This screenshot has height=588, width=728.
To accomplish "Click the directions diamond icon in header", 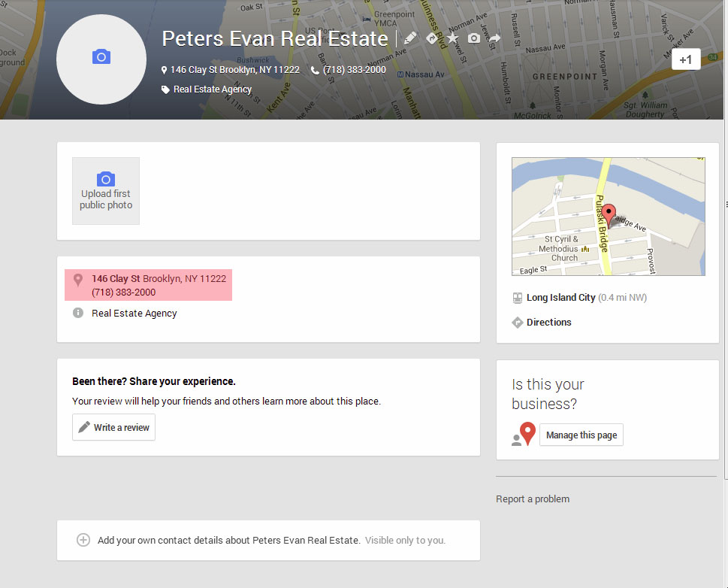I will (432, 38).
